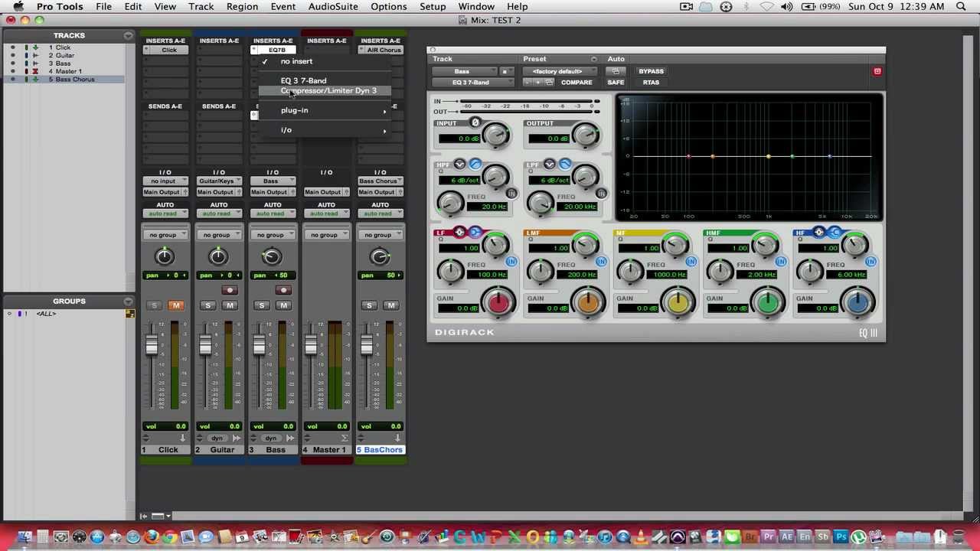The height and width of the screenshot is (551, 980).
Task: Open the plug-in submenu
Action: (325, 110)
